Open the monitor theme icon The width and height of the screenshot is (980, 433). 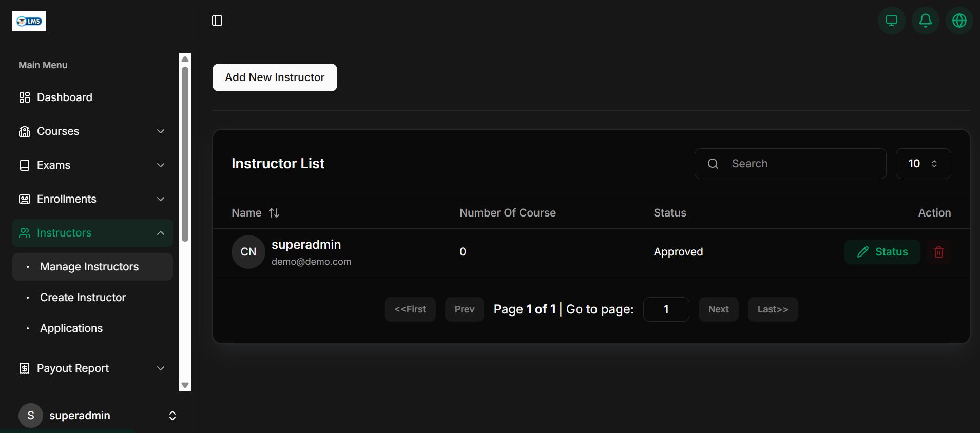[892, 21]
